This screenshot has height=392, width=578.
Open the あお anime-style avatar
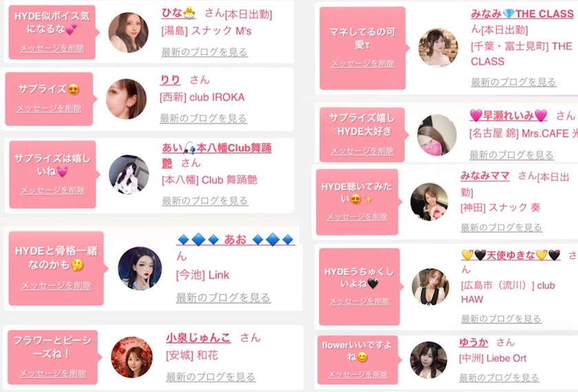[x=140, y=268]
